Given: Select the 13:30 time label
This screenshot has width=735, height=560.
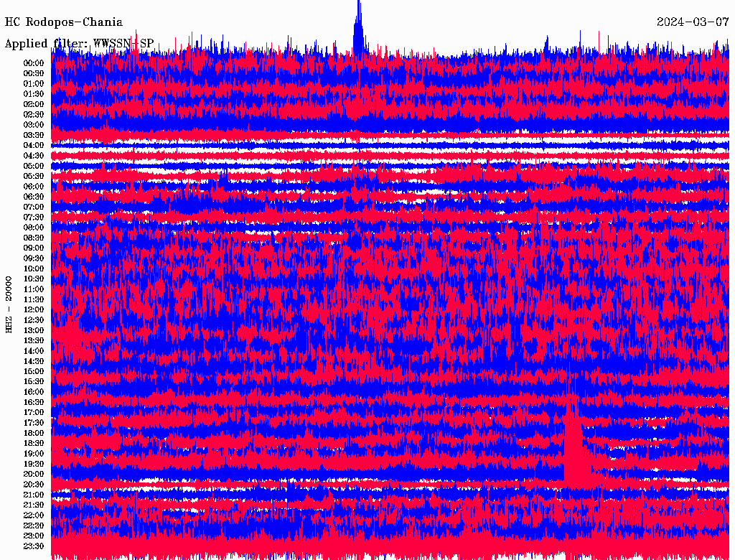Looking at the screenshot, I should (34, 340).
